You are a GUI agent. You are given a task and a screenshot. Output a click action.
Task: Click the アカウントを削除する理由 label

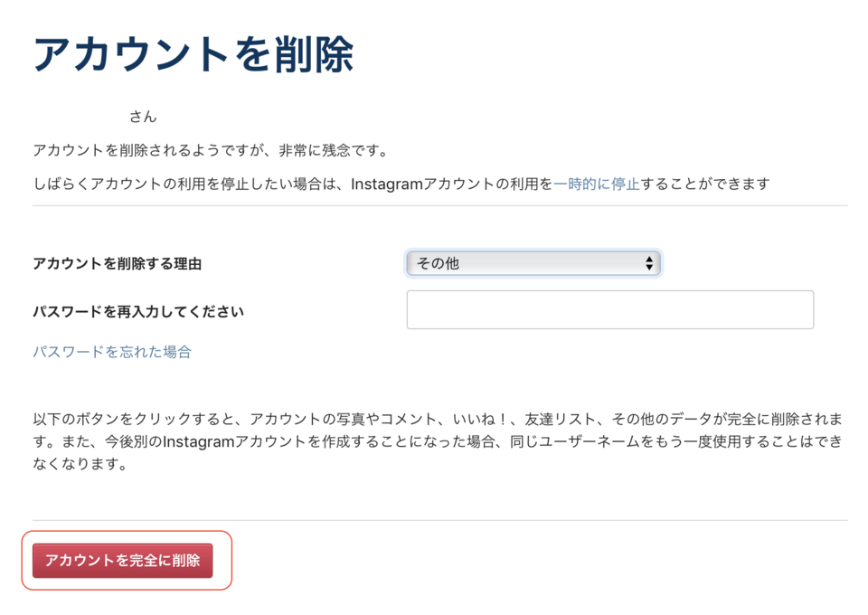[117, 263]
